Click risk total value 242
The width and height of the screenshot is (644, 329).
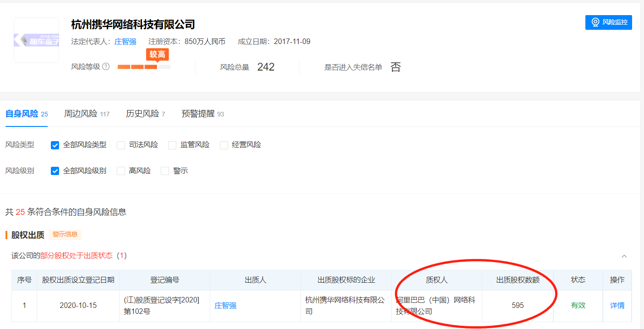click(x=266, y=67)
